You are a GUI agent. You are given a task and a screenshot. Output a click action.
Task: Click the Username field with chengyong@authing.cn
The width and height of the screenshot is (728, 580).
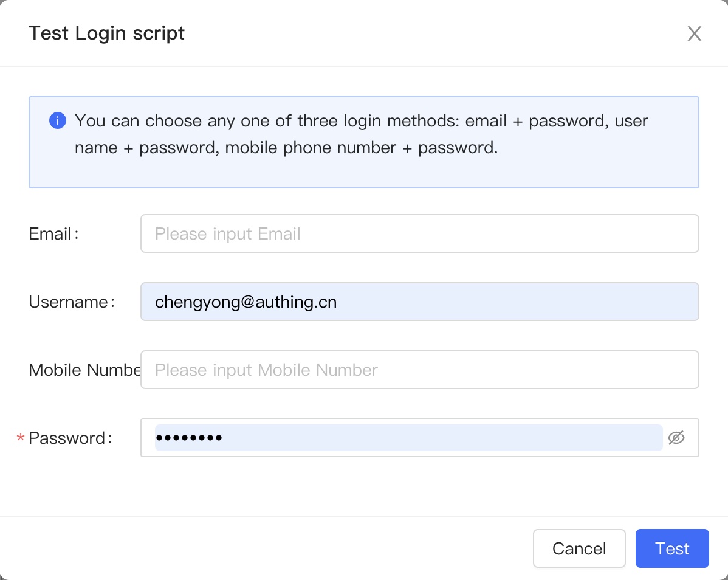coord(419,302)
